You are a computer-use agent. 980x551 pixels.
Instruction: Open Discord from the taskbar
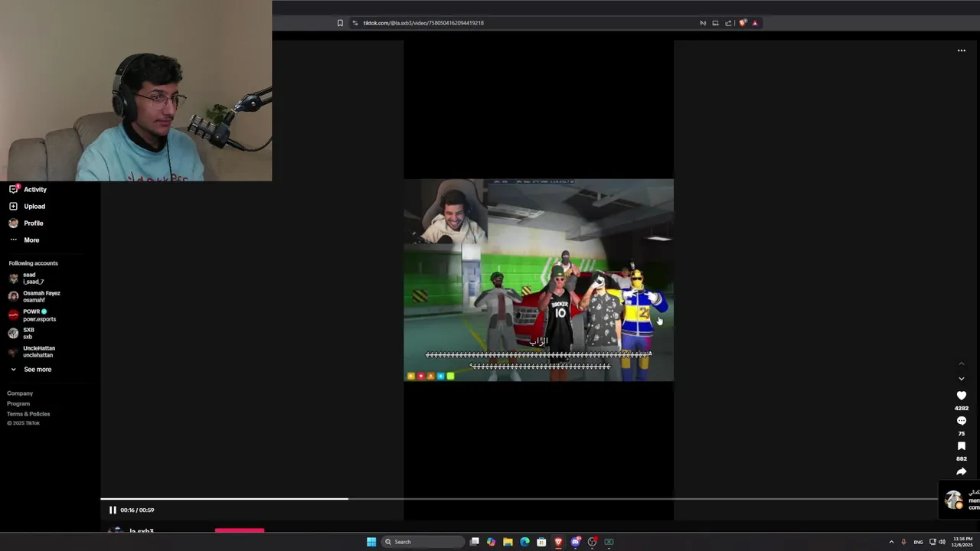(575, 542)
